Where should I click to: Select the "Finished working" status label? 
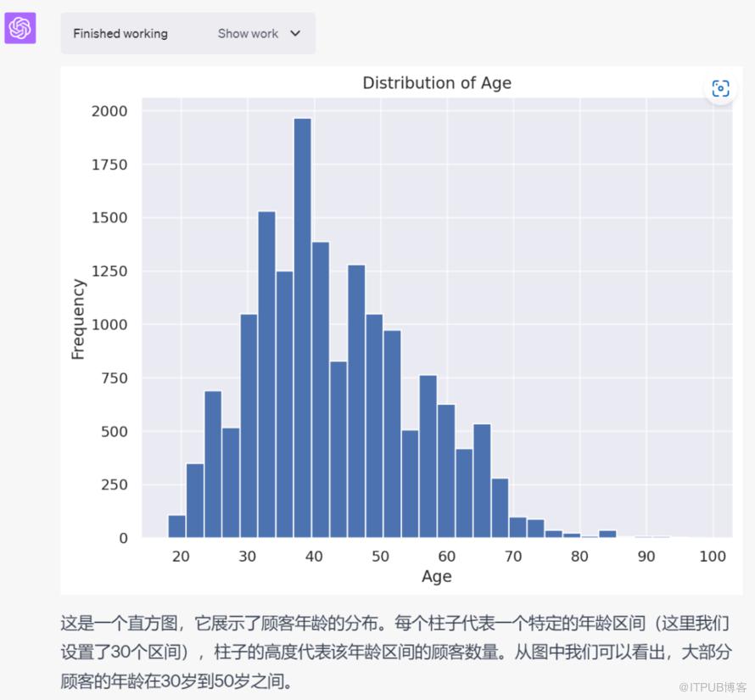[x=120, y=34]
